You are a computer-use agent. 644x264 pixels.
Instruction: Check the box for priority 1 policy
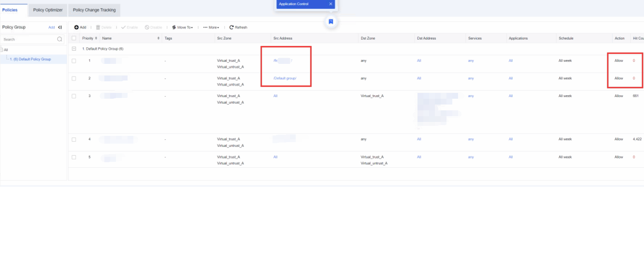click(x=74, y=61)
